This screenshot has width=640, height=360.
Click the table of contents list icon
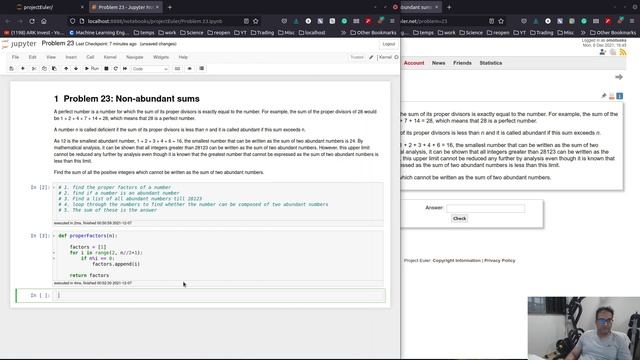[x=202, y=69]
